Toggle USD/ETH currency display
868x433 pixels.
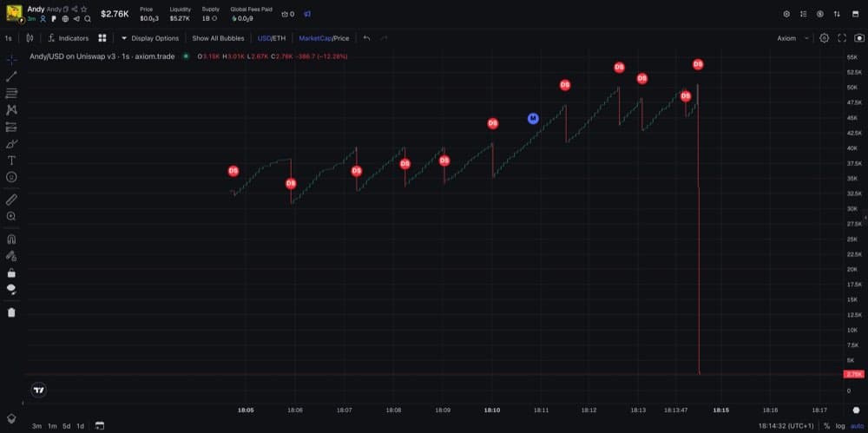[272, 38]
